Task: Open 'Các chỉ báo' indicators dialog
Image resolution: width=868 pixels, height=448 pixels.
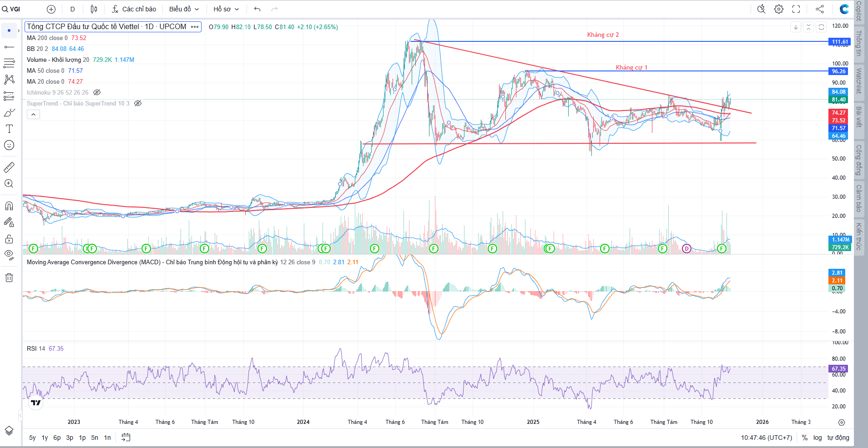Action: click(x=134, y=9)
